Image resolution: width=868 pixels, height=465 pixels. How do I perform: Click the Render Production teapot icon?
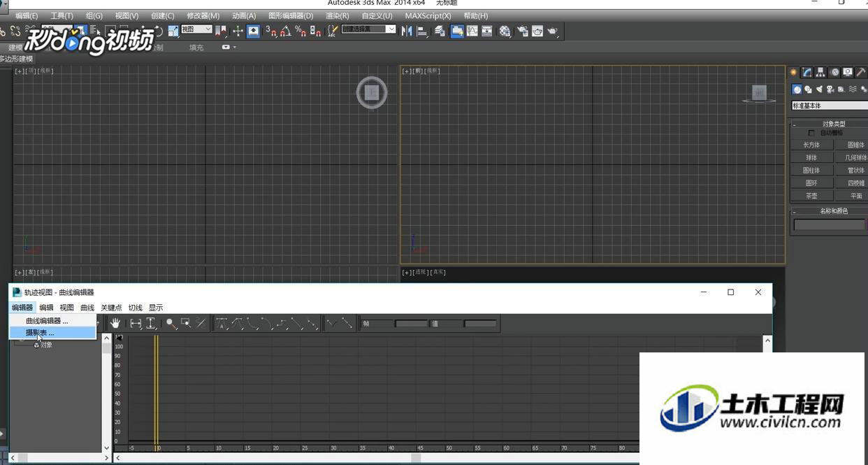coord(552,31)
